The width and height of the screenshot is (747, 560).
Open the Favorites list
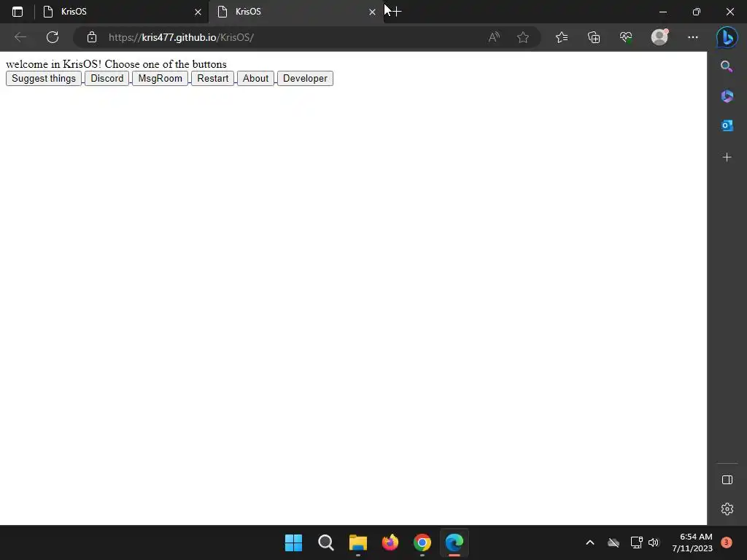pos(562,37)
